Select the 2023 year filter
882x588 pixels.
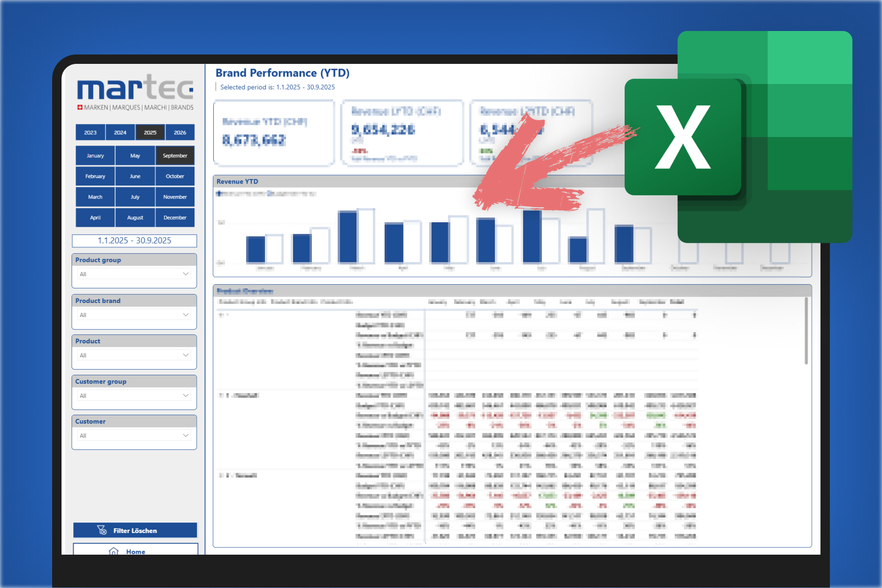click(x=91, y=132)
